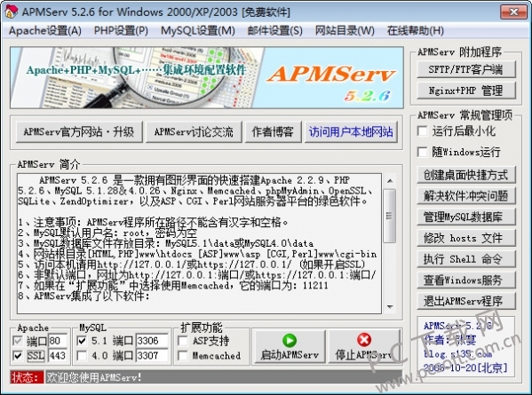Click the Apache port 80 field
Image resolution: width=532 pixels, height=395 pixels.
(58, 341)
